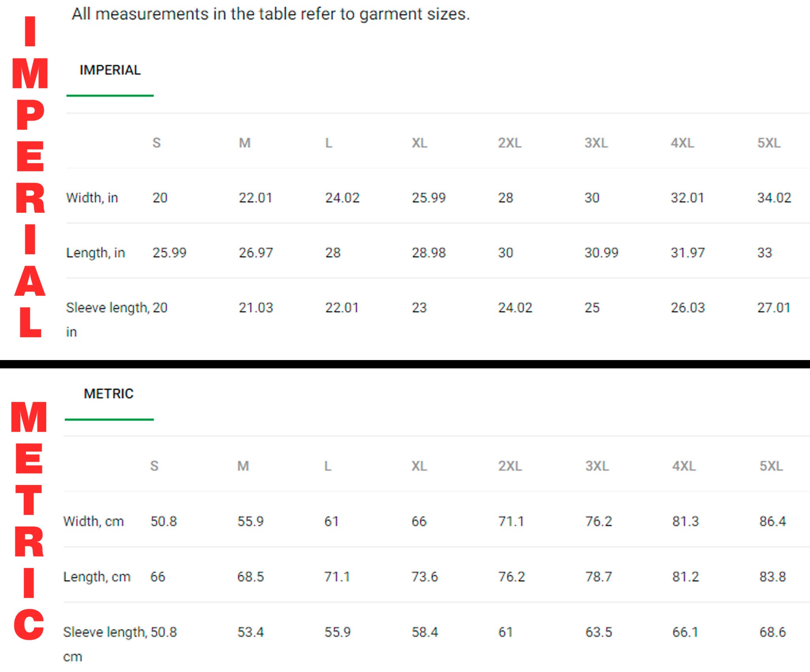Select the IMPERIAL tab
The height and width of the screenshot is (672, 810).
[110, 70]
